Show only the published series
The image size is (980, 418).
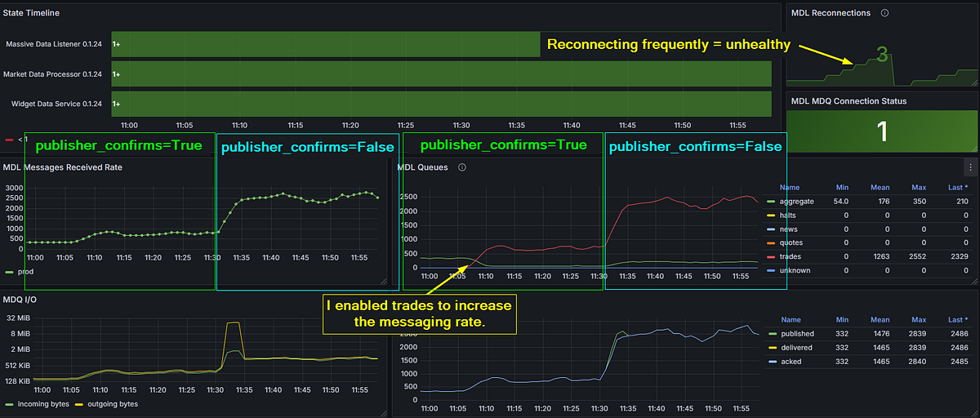coord(797,334)
